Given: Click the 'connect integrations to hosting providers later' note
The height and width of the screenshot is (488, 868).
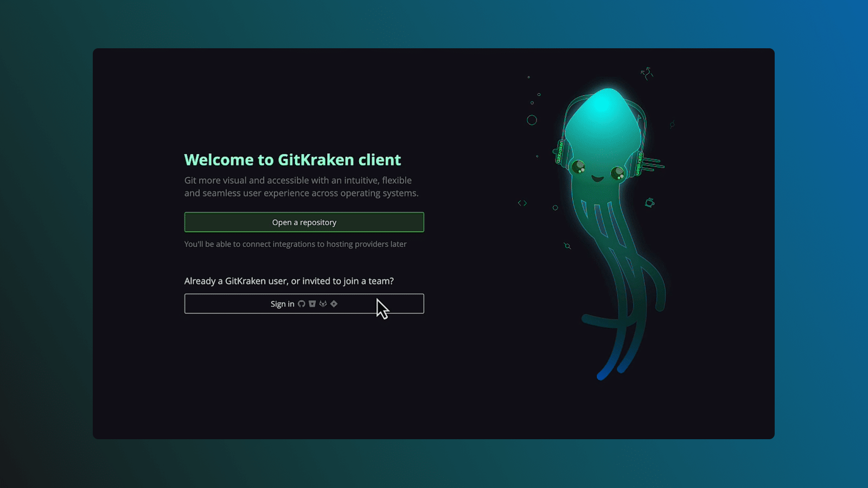Looking at the screenshot, I should (295, 244).
